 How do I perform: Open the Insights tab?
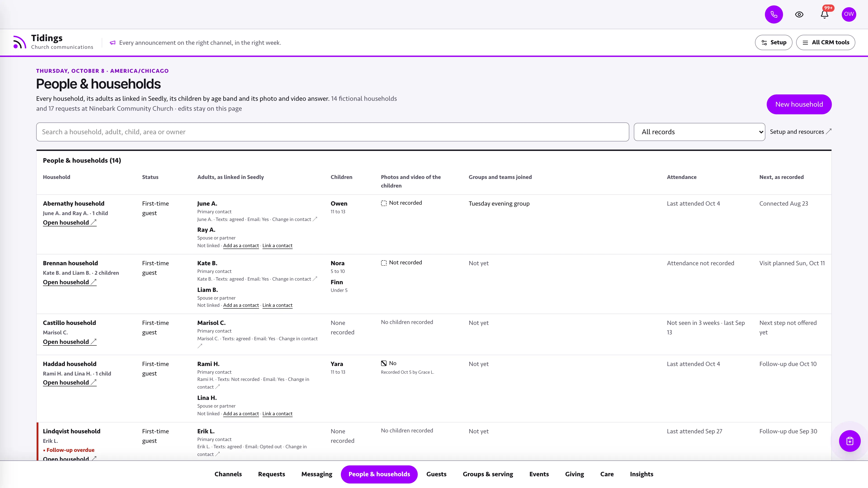642,474
